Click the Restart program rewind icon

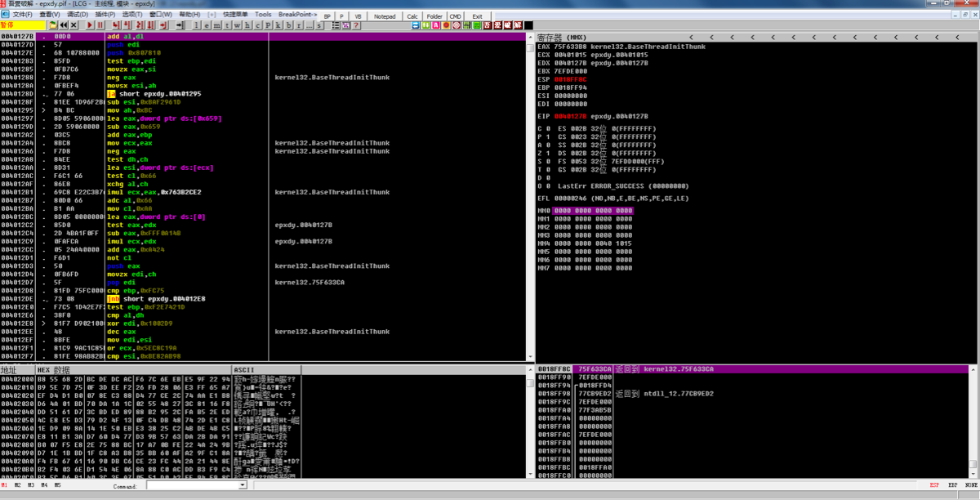[64, 25]
